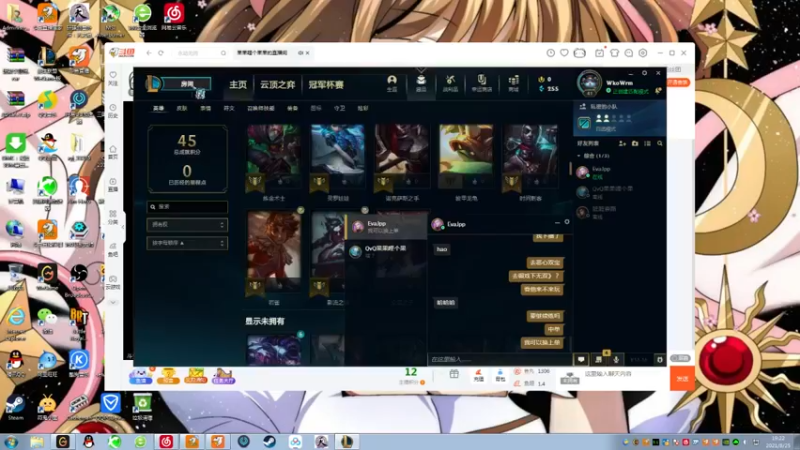The height and width of the screenshot is (450, 800).
Task: Click the refresh icon in stream window
Action: coord(161,53)
